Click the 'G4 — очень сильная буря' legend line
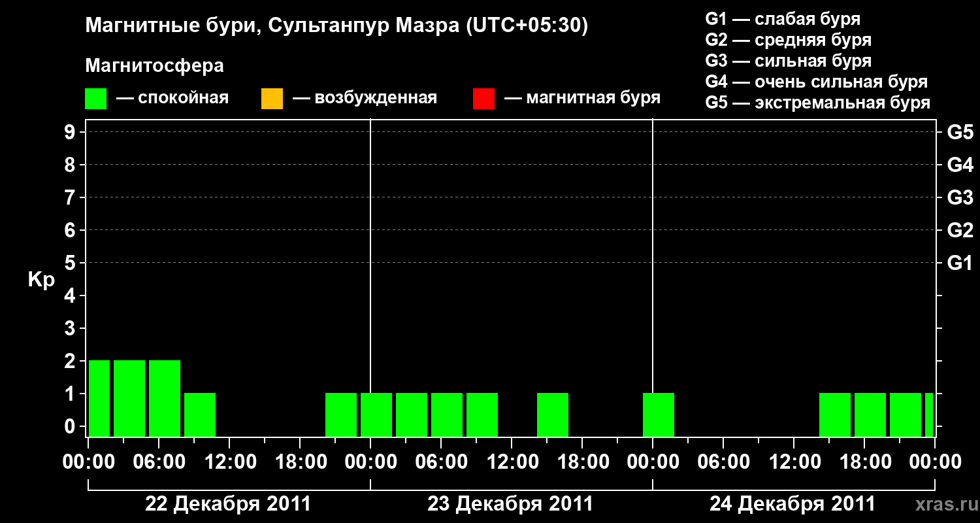Viewport: 980px width, 523px height. tap(817, 82)
